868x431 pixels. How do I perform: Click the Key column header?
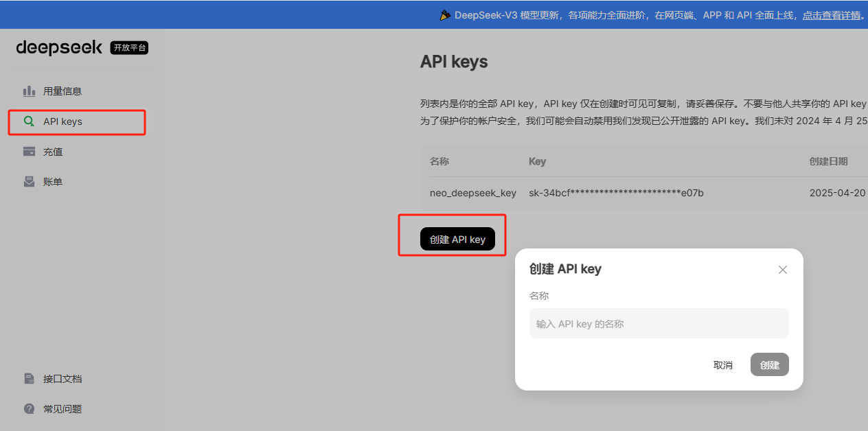tap(537, 161)
